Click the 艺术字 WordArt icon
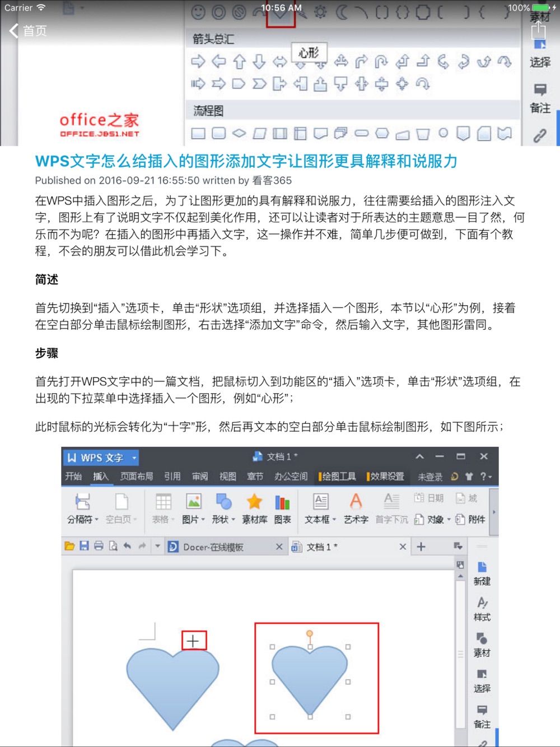560x747 pixels. [x=356, y=501]
